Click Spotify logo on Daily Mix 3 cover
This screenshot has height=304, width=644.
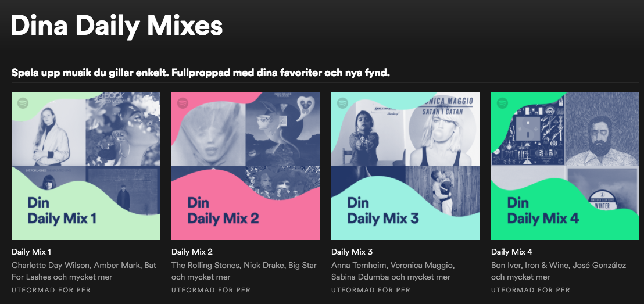pos(342,103)
